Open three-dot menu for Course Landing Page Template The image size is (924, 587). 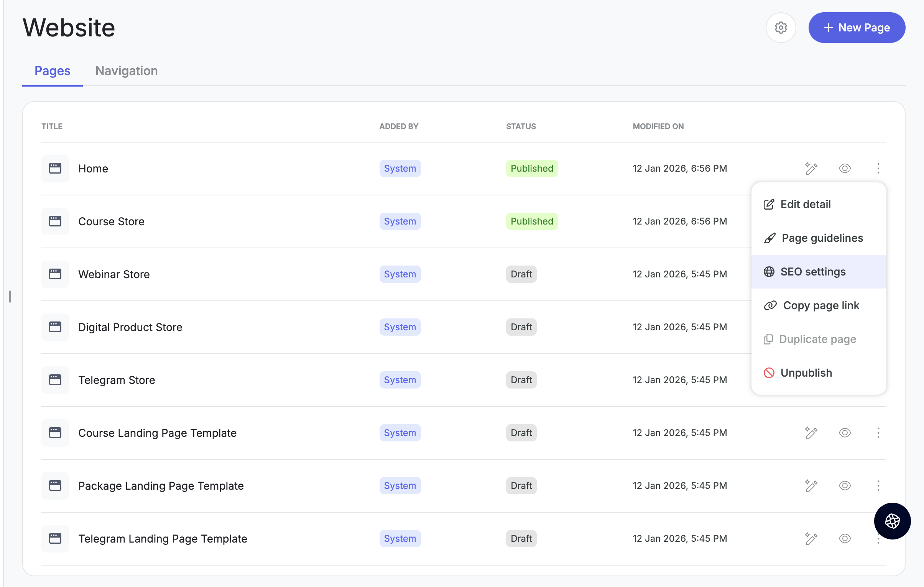(x=878, y=433)
